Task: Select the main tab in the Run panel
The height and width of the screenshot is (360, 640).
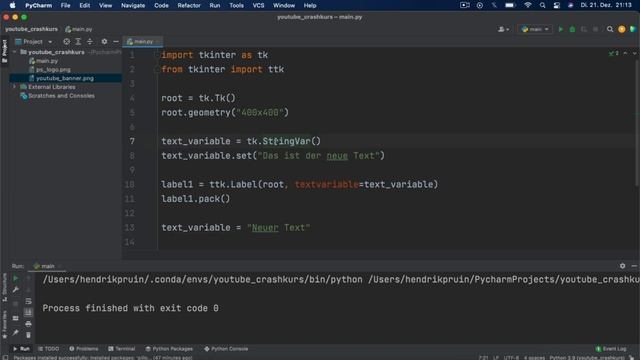Action: [47, 266]
